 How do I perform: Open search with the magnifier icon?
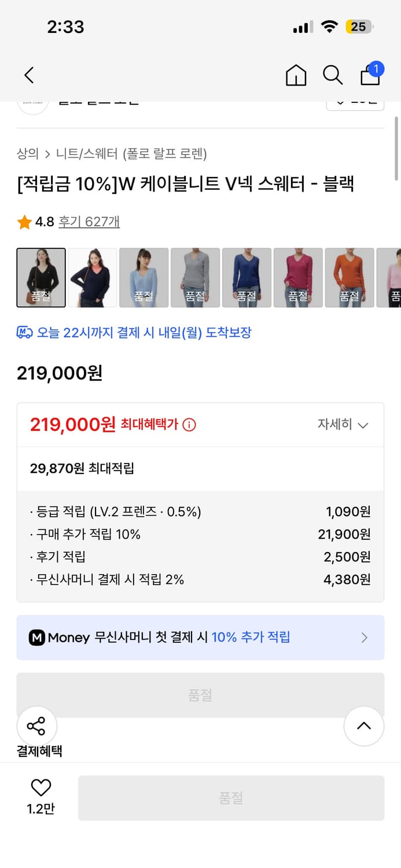tap(333, 75)
